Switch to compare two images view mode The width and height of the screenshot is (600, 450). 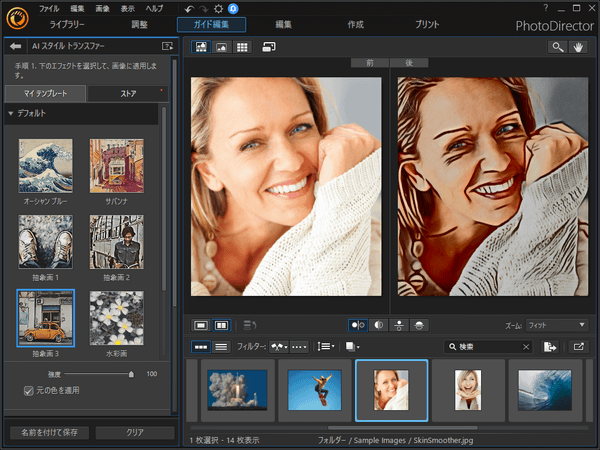pyautogui.click(x=221, y=325)
